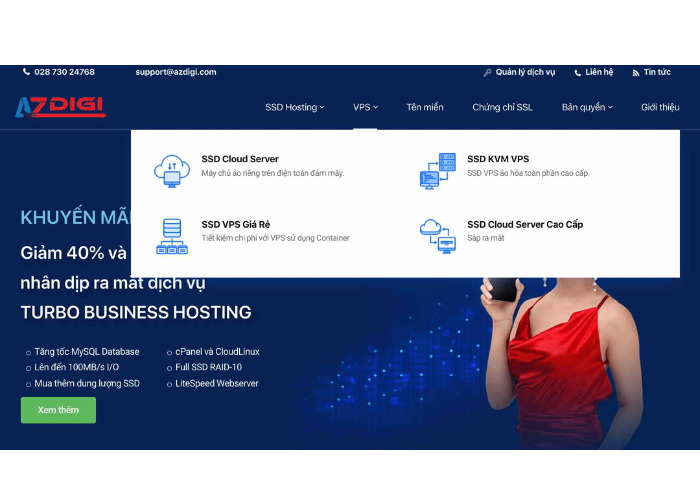Click the SSD KVM VPS server icon
700x500 pixels.
[438, 171]
